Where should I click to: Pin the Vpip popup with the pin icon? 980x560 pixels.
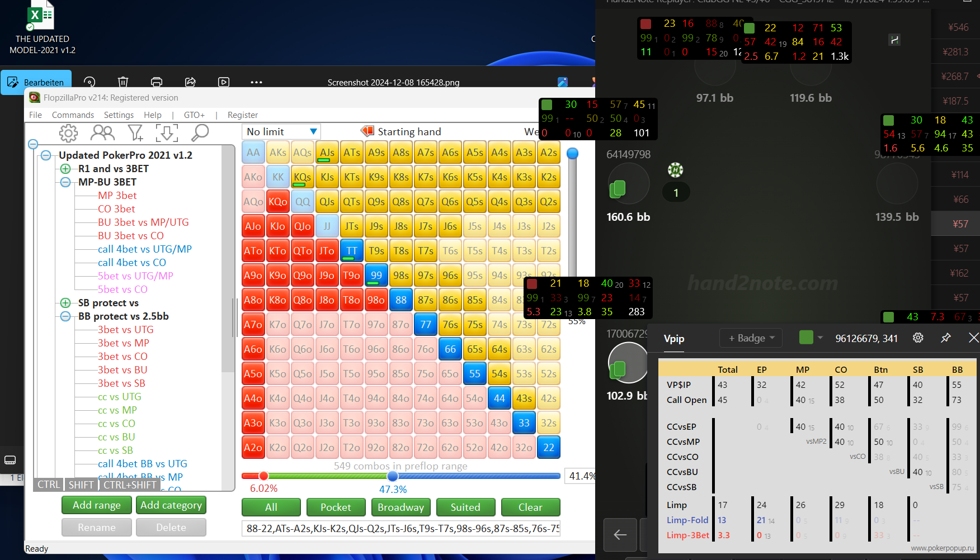click(x=946, y=338)
